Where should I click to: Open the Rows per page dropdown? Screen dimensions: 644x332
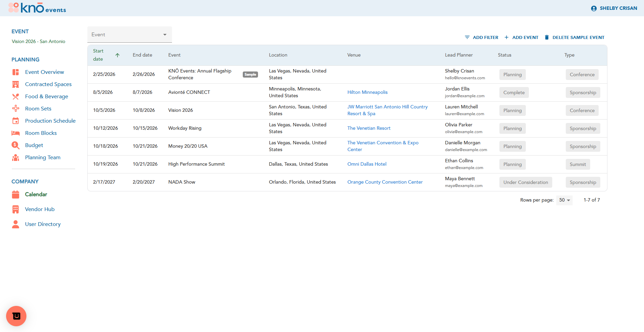(x=564, y=200)
